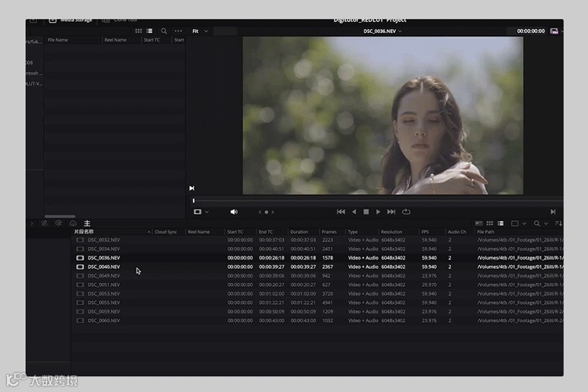Toggle loop playback

tap(406, 212)
